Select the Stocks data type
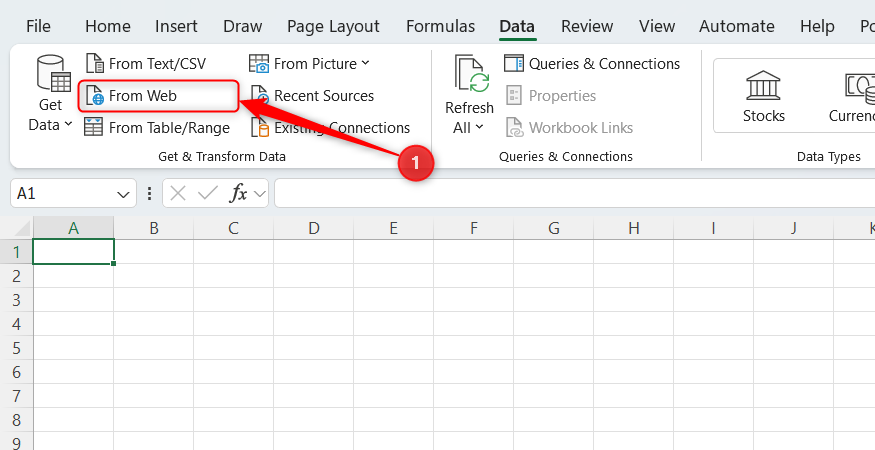Image resolution: width=875 pixels, height=450 pixels. pyautogui.click(x=763, y=96)
